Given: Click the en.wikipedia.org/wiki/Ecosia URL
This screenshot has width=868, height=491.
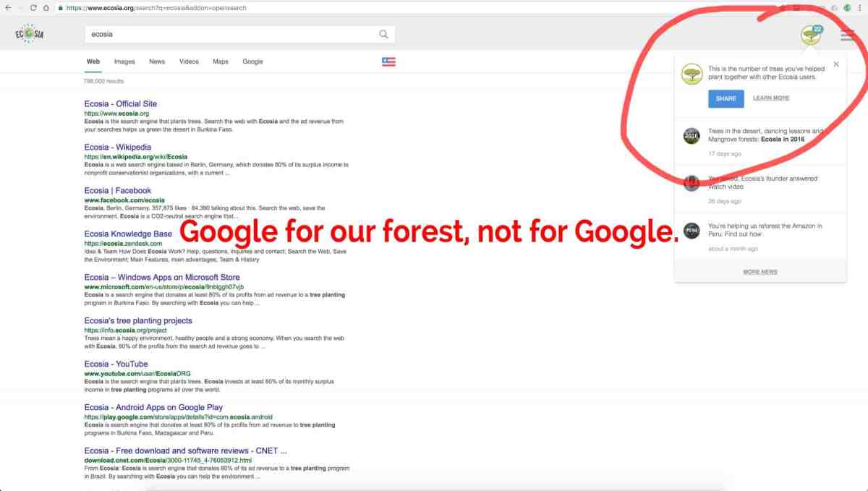Looking at the screenshot, I should (x=136, y=157).
